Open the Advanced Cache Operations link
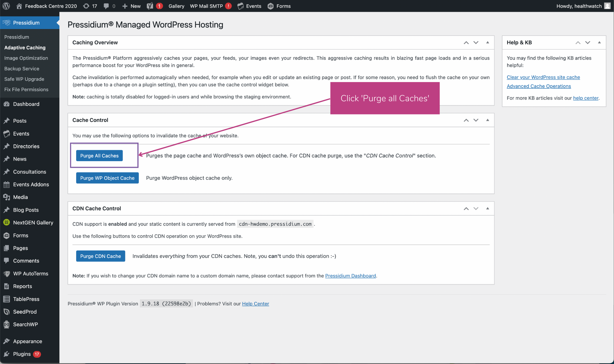Image resolution: width=614 pixels, height=364 pixels. click(539, 86)
